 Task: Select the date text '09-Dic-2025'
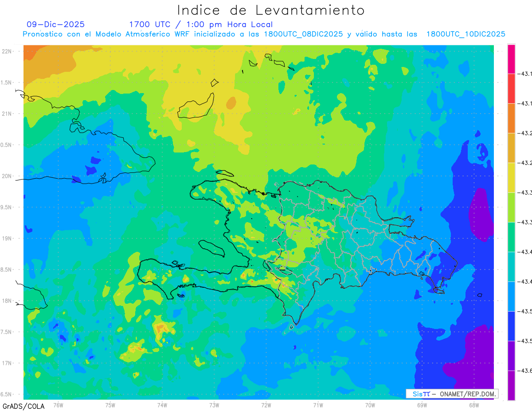56,24
